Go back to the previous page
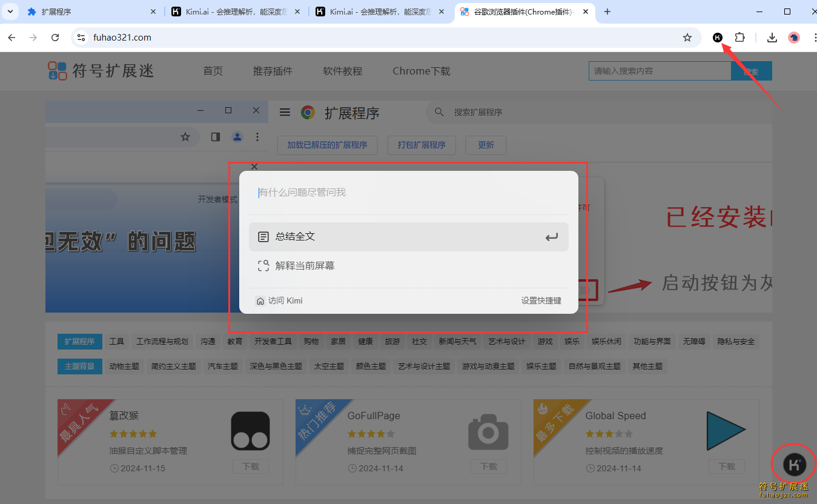Screen dimensions: 817x504 pos(12,38)
